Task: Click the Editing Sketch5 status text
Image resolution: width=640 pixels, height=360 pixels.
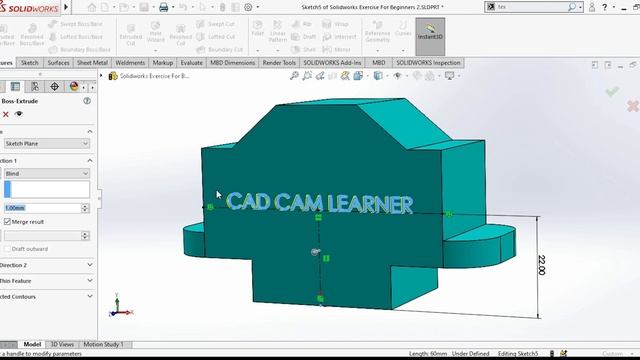Action: (518, 353)
